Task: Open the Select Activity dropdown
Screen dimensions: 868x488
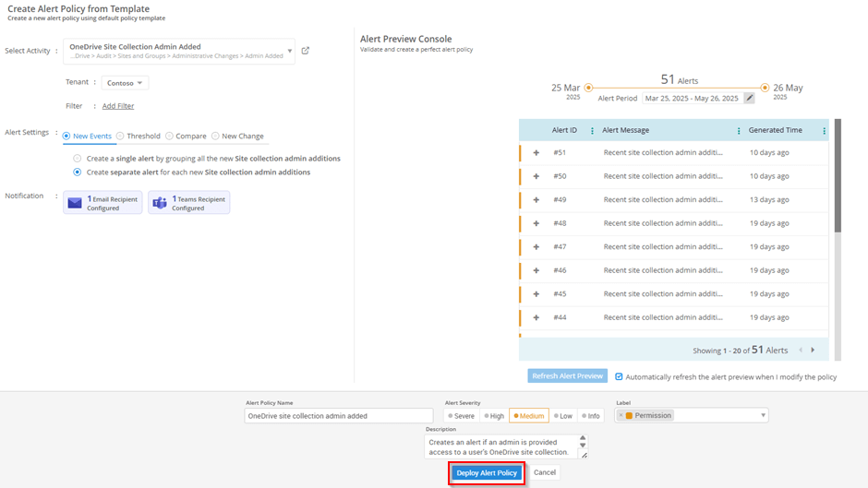Action: click(179, 51)
